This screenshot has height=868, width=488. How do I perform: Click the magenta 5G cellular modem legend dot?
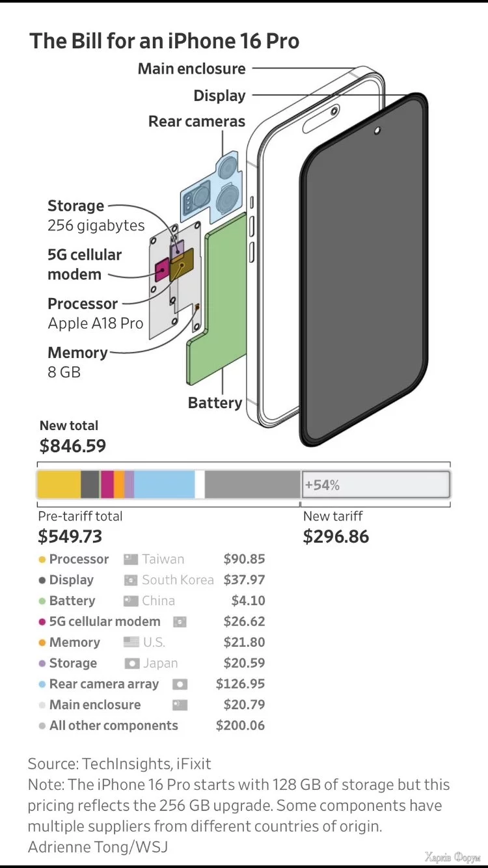click(42, 622)
